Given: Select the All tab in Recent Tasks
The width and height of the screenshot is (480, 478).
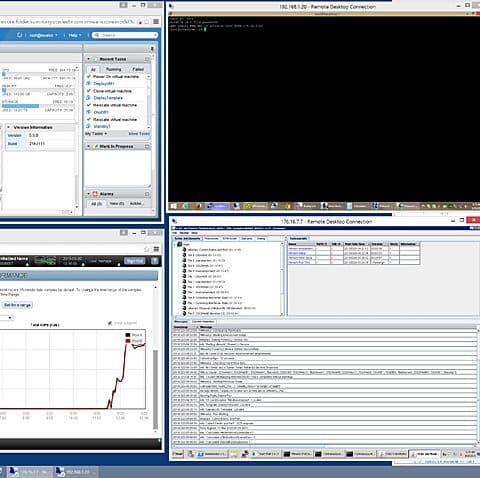Looking at the screenshot, I should coord(93,69).
